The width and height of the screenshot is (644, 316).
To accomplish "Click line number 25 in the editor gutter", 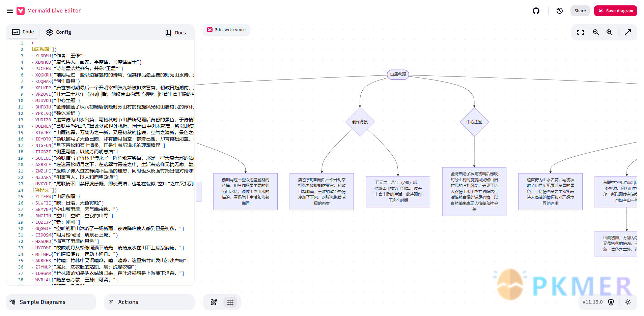I will tap(21, 197).
